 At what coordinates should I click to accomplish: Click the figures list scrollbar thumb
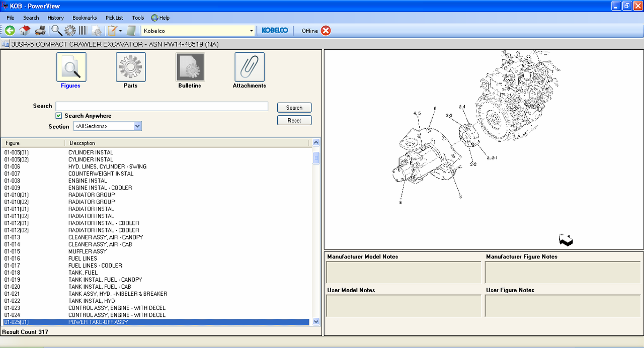(316, 159)
